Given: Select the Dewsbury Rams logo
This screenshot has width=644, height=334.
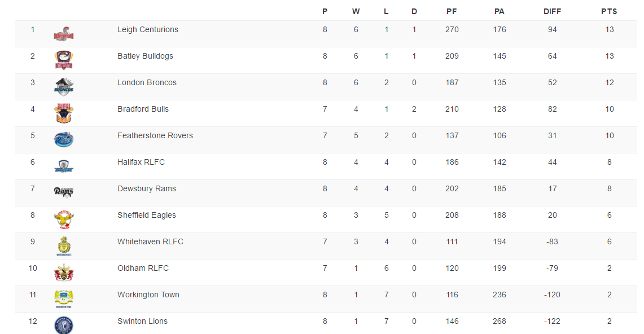Looking at the screenshot, I should (64, 192).
